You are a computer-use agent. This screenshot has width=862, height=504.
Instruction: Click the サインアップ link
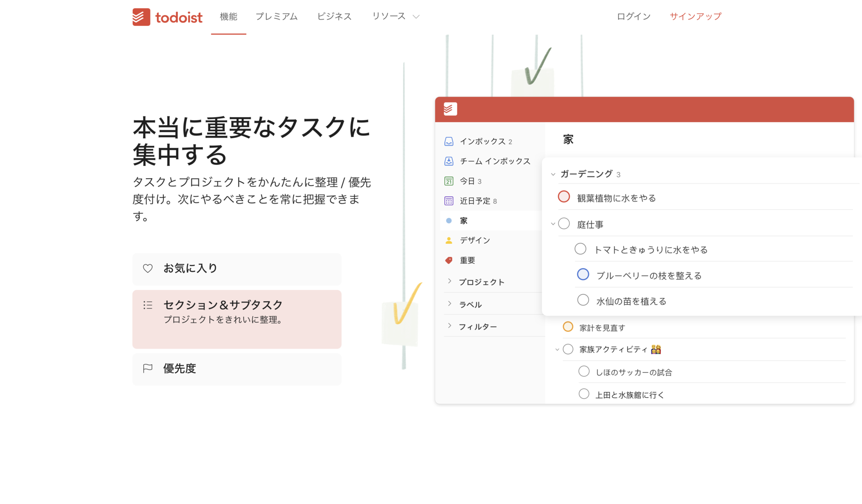click(695, 16)
